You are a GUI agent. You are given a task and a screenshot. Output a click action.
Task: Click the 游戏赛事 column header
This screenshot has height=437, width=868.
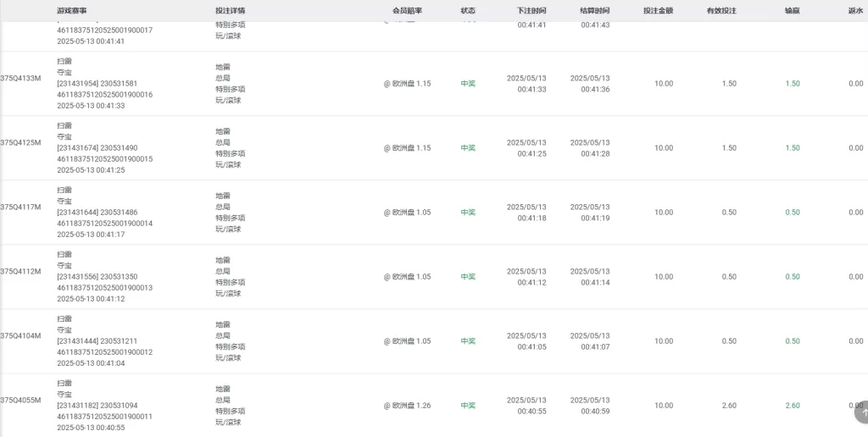71,10
